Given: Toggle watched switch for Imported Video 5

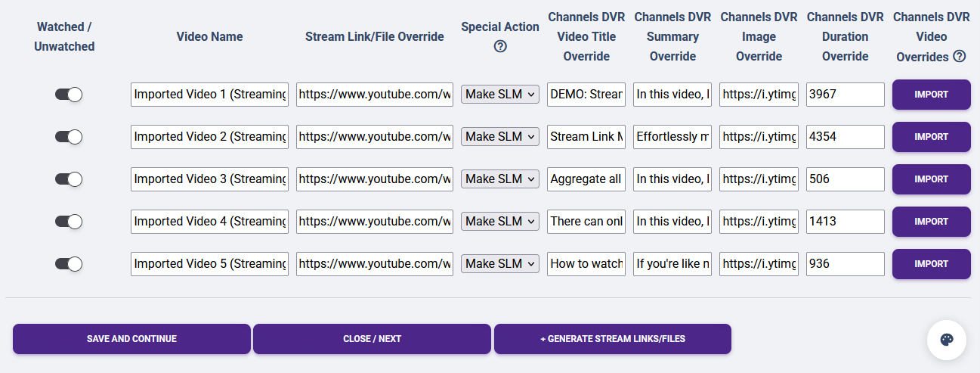Looking at the screenshot, I should click(x=68, y=264).
